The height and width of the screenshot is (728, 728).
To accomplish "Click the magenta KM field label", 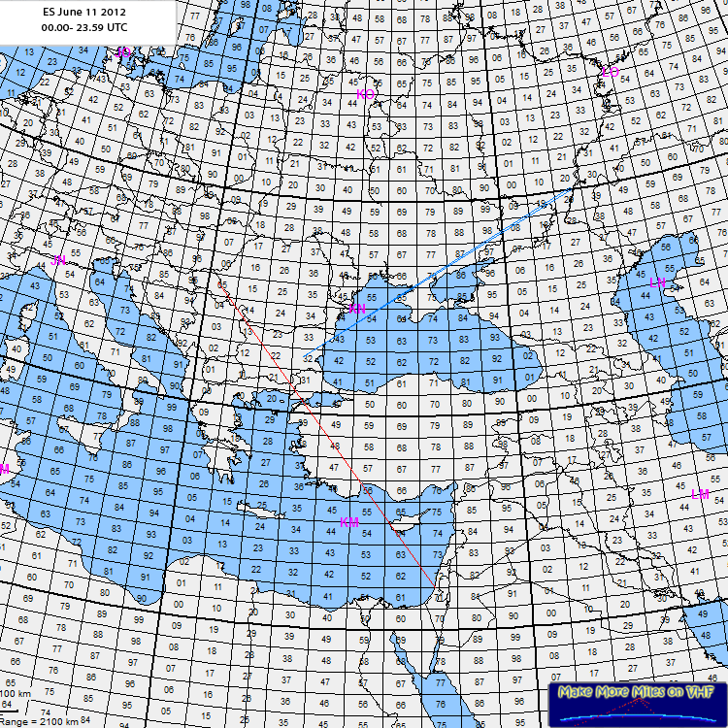I will click(349, 523).
